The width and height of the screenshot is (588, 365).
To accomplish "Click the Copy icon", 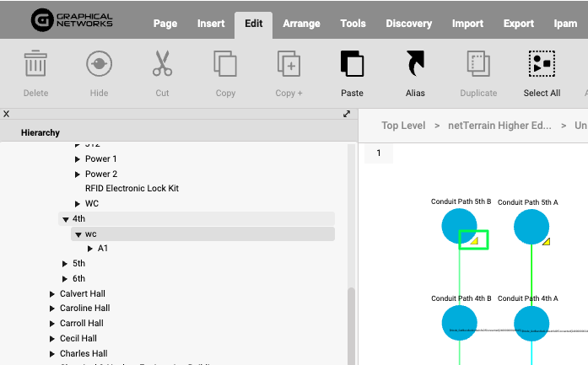I will (x=225, y=65).
